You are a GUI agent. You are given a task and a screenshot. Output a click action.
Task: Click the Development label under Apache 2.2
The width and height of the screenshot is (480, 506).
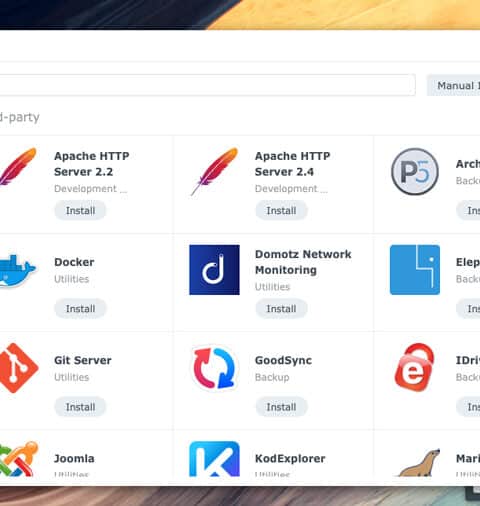(x=90, y=189)
